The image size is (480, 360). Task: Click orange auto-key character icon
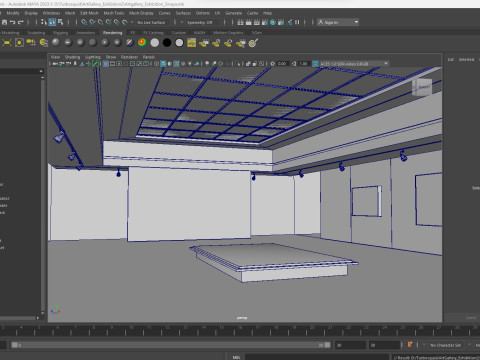[410, 345]
